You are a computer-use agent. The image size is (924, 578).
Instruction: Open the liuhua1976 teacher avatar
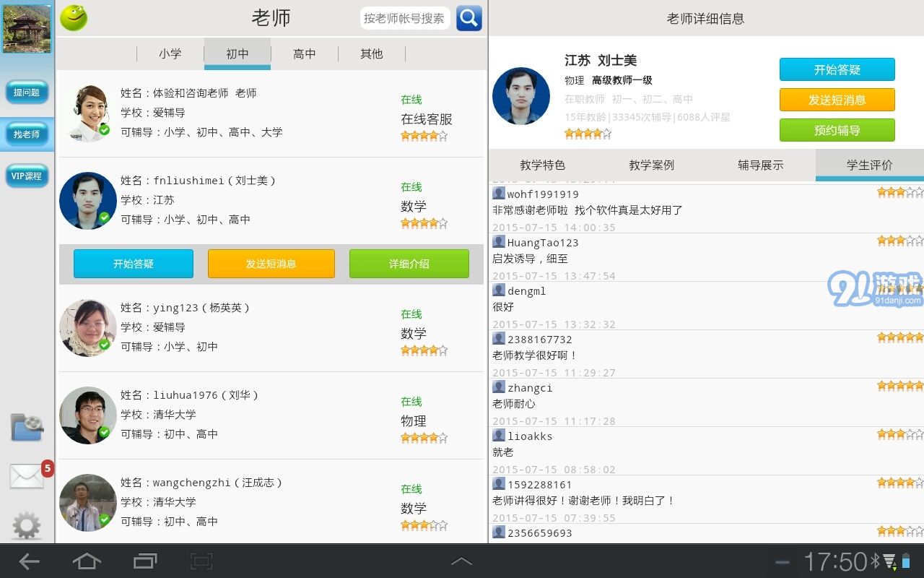point(88,415)
